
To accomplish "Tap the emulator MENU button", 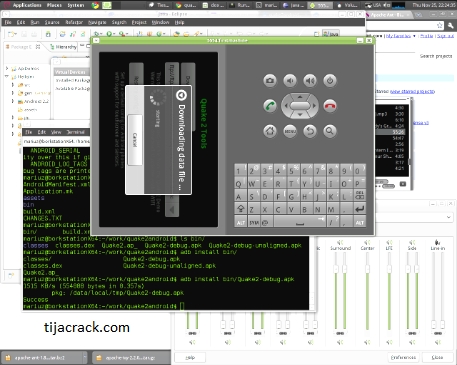I will [x=290, y=131].
